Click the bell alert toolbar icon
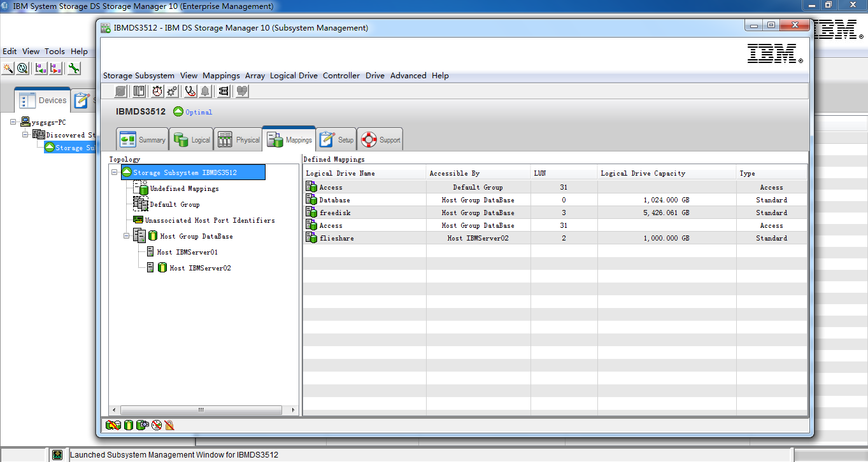 click(x=205, y=91)
